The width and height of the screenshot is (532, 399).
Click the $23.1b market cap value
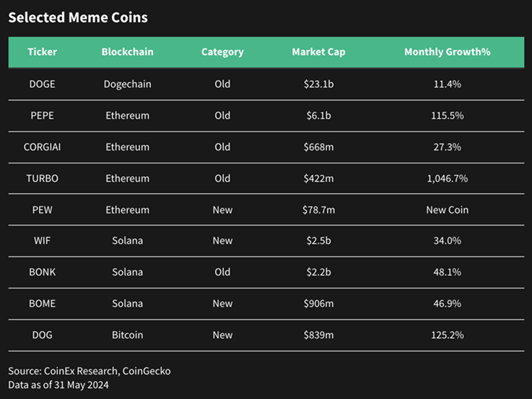pyautogui.click(x=319, y=84)
